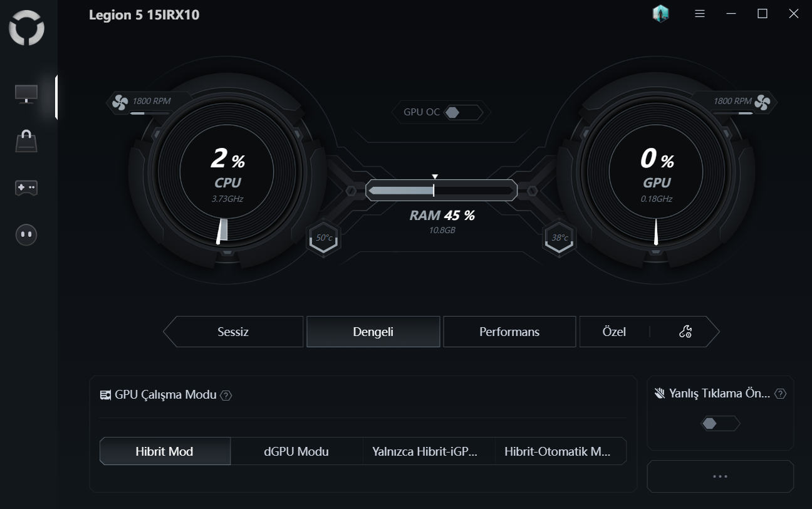Open the round face assistant sidebar icon
Screen dimensions: 812x509
point(26,234)
